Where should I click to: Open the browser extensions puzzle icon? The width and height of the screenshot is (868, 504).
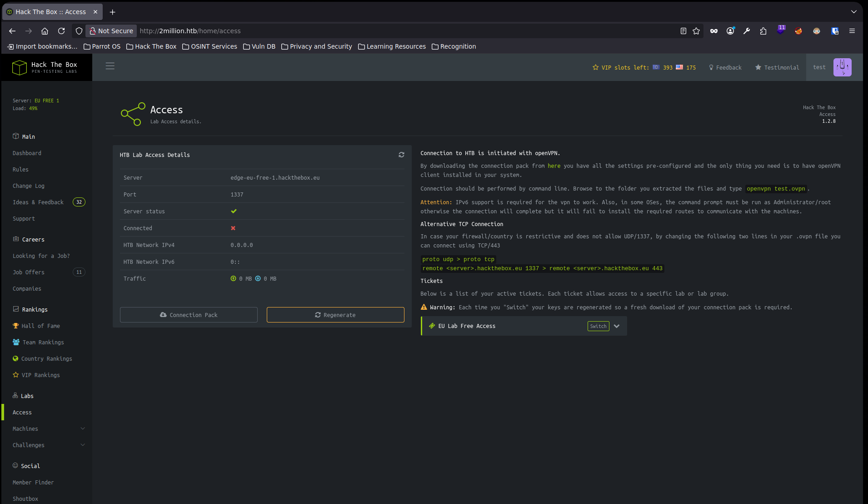pos(763,31)
